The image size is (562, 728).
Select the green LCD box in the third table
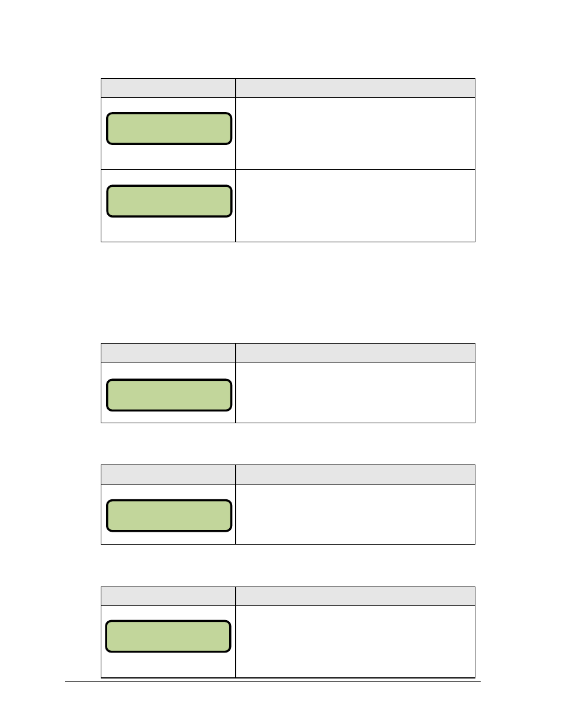click(169, 516)
